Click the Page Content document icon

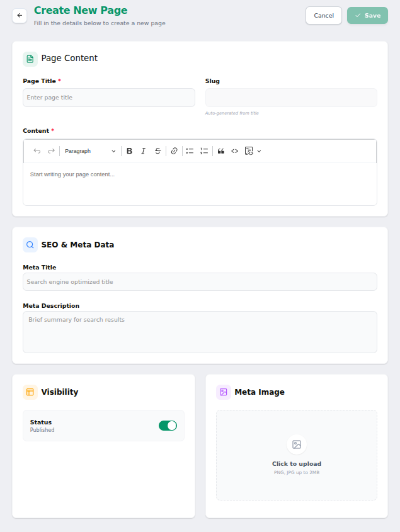30,59
